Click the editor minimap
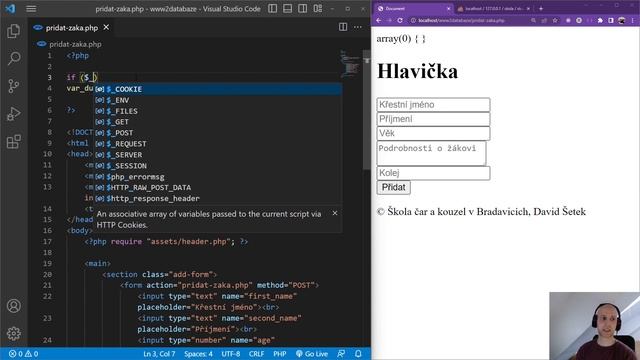 350,64
